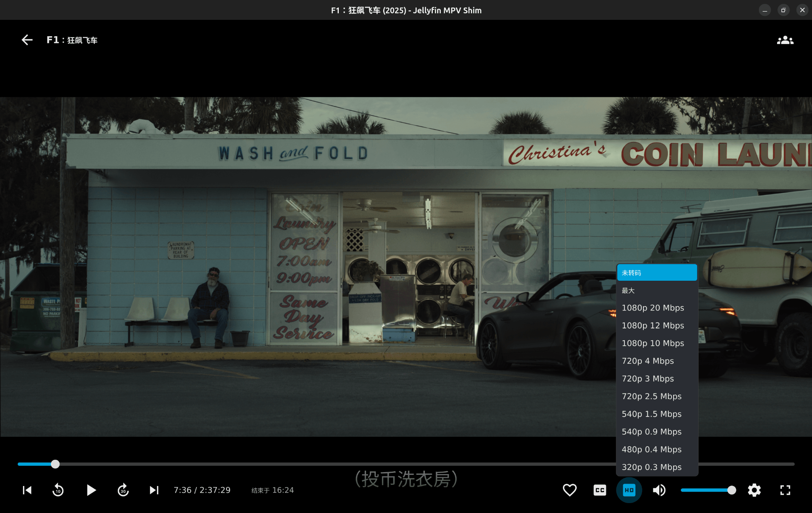
Task: Add movie to favorites with heart icon
Action: click(x=570, y=490)
